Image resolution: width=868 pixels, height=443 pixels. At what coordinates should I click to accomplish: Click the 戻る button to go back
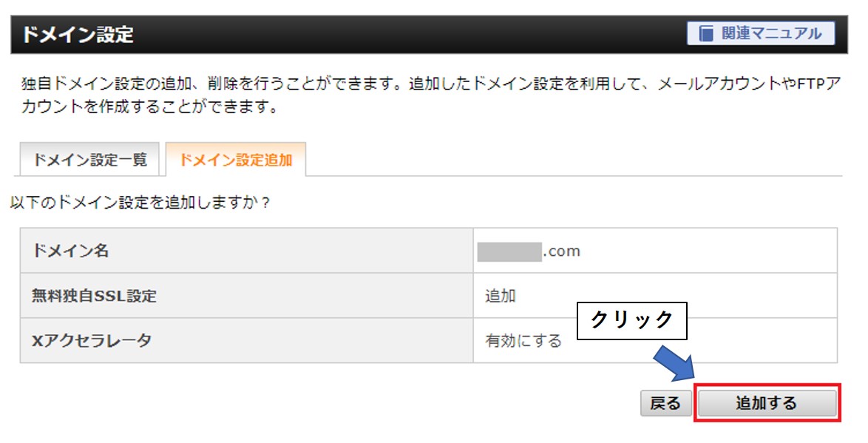point(665,402)
